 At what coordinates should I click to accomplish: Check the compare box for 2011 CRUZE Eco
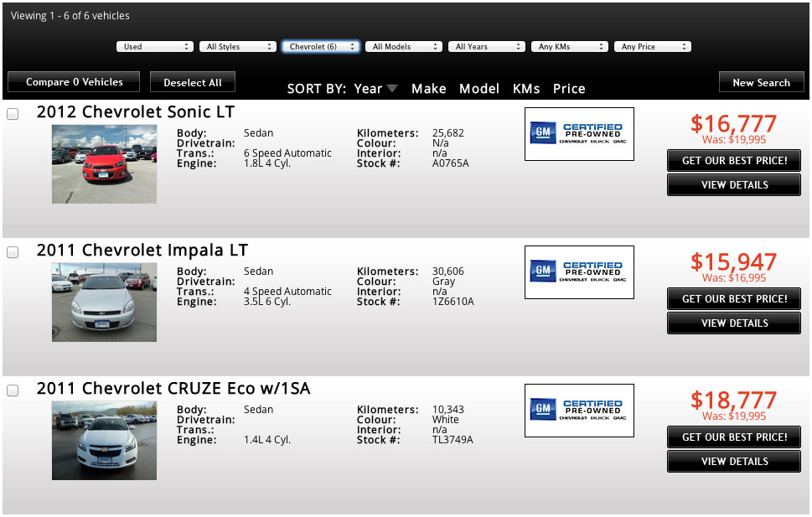13,390
